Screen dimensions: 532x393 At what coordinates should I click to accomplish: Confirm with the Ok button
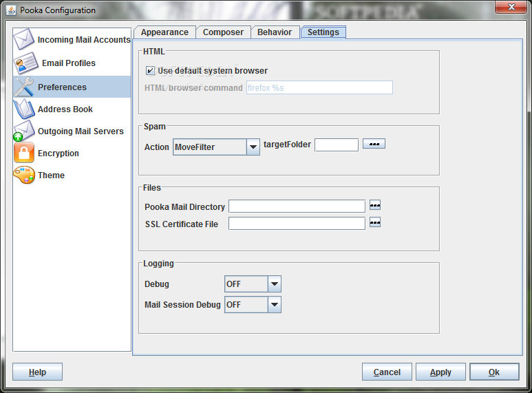click(494, 372)
